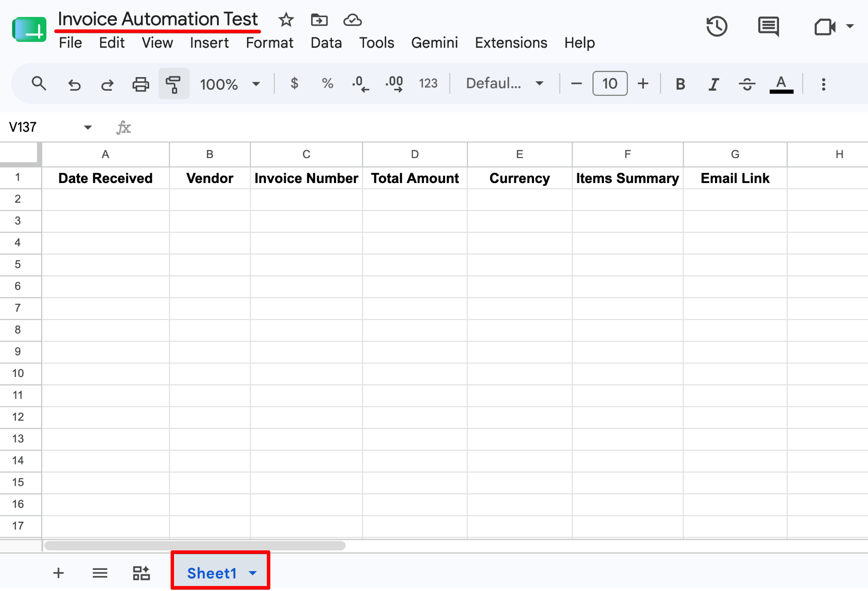The image size is (868, 591).
Task: Decrease font size with minus
Action: coord(576,83)
